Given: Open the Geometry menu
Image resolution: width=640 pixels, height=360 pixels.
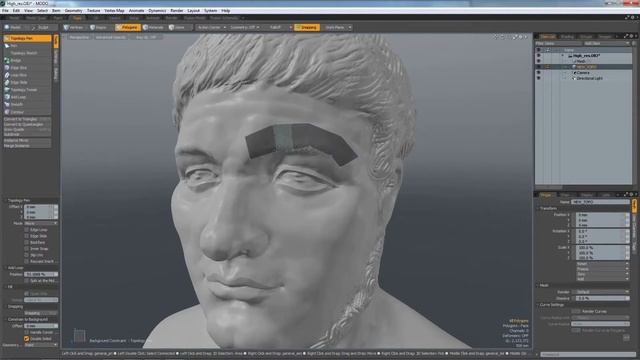Looking at the screenshot, I should (73, 11).
